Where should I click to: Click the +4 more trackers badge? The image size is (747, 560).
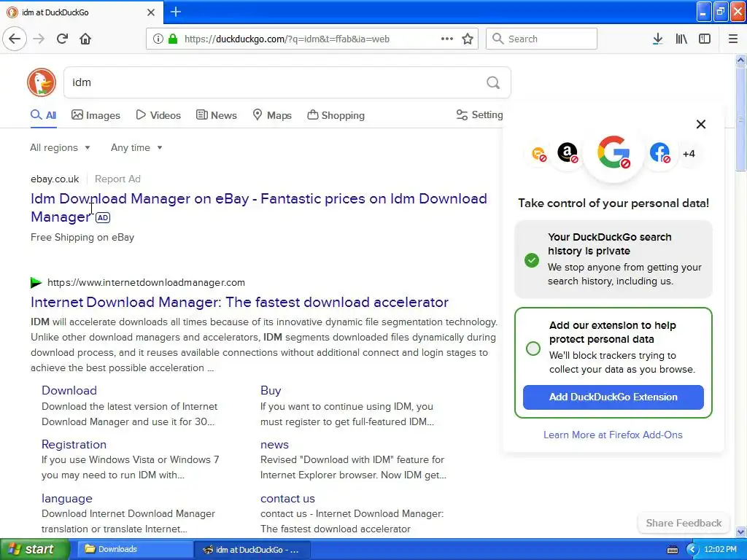[689, 153]
